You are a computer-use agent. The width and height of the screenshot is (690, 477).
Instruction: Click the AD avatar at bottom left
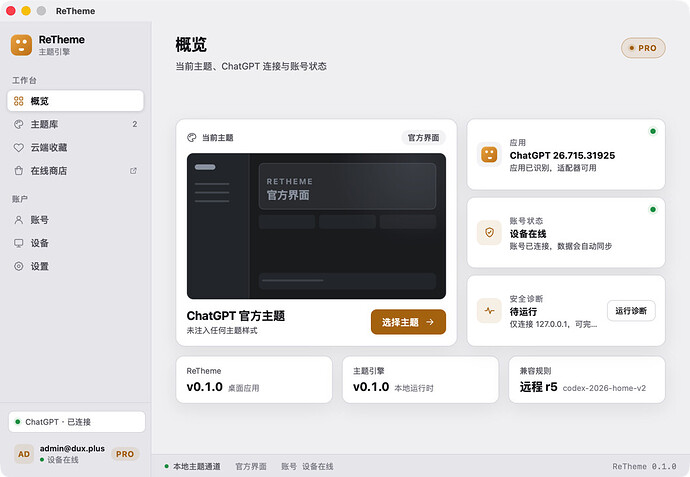24,454
